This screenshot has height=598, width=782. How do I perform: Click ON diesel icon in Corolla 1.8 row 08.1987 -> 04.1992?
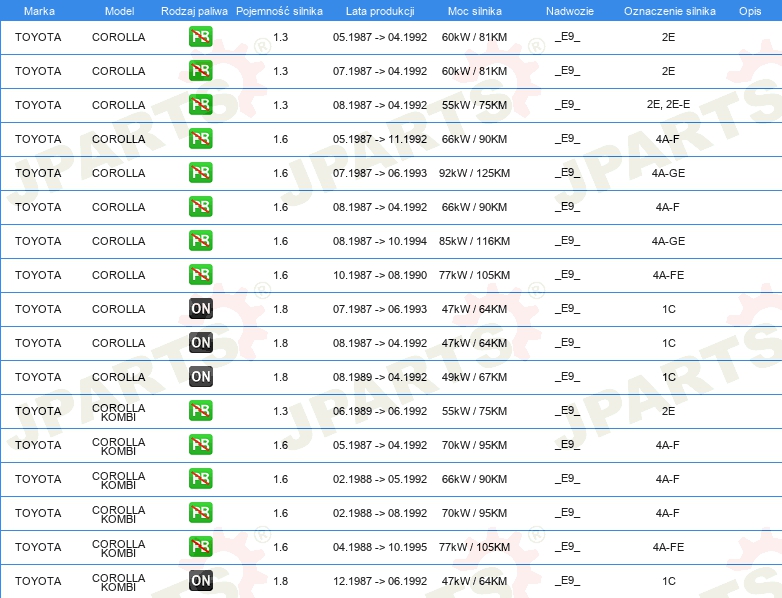(x=200, y=343)
